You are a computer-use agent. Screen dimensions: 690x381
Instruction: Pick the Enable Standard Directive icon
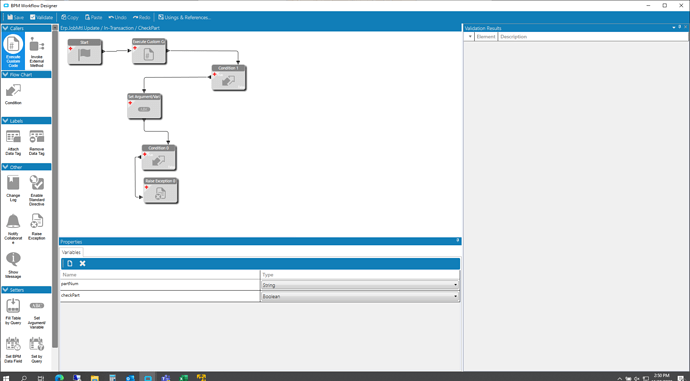(x=37, y=190)
